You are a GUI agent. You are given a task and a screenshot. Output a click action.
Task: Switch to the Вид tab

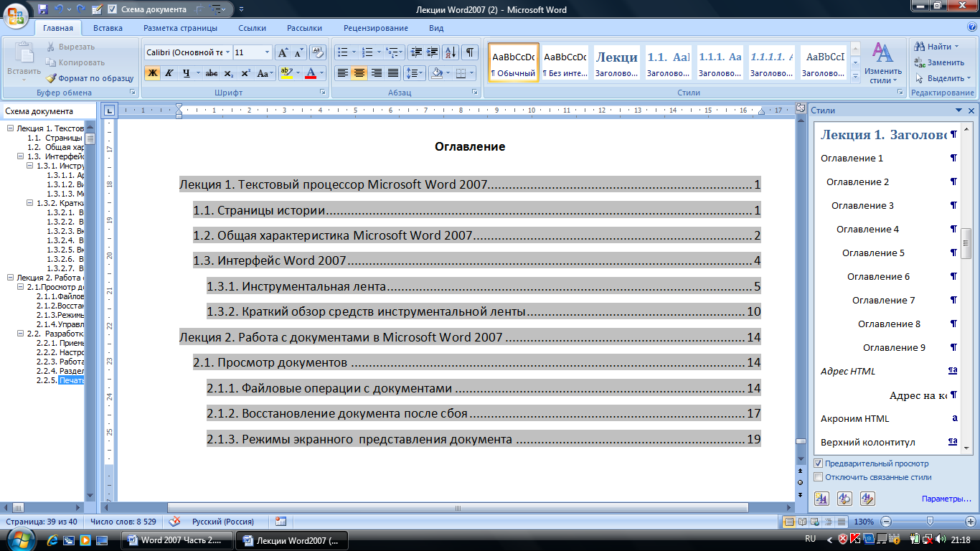coord(436,28)
